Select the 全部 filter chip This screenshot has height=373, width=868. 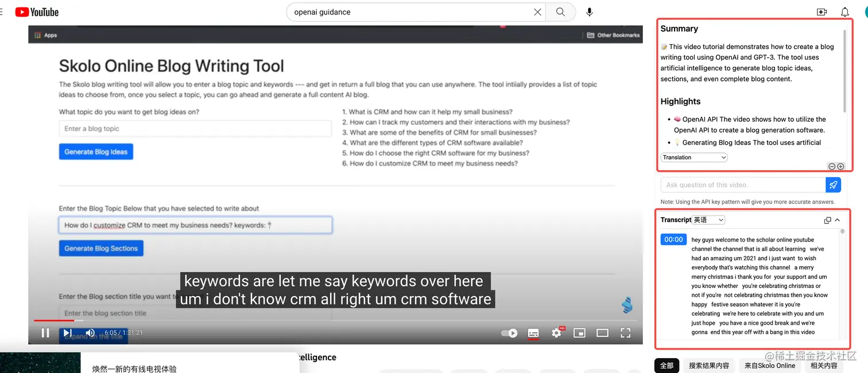[x=666, y=366]
